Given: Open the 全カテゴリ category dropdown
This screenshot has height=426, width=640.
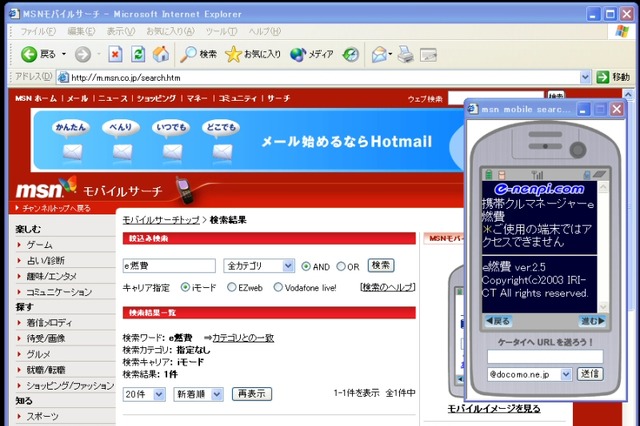Looking at the screenshot, I should pyautogui.click(x=259, y=266).
